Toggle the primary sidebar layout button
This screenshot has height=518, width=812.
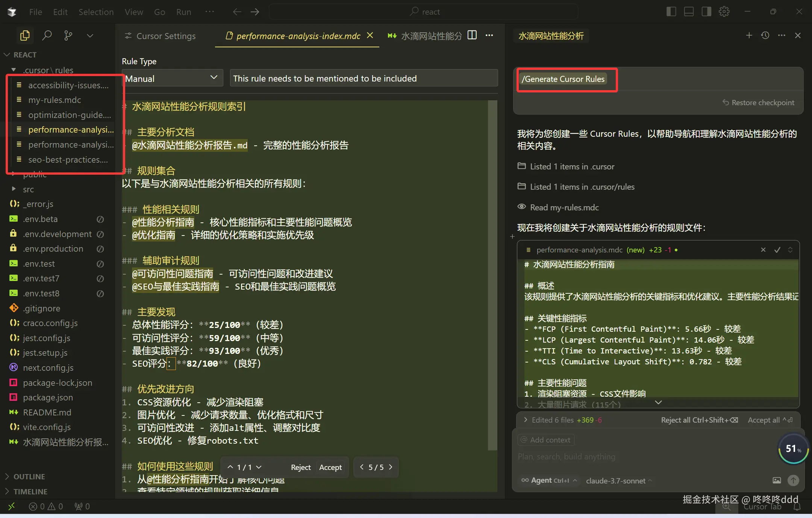pos(671,12)
